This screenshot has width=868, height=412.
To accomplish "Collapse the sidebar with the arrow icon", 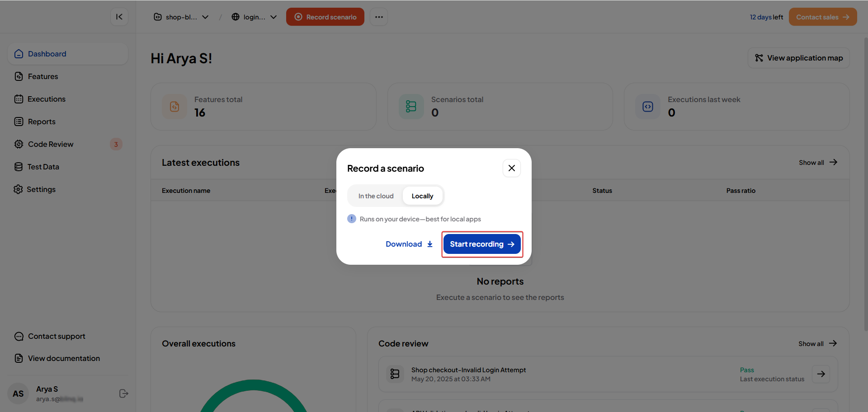I will click(x=119, y=17).
